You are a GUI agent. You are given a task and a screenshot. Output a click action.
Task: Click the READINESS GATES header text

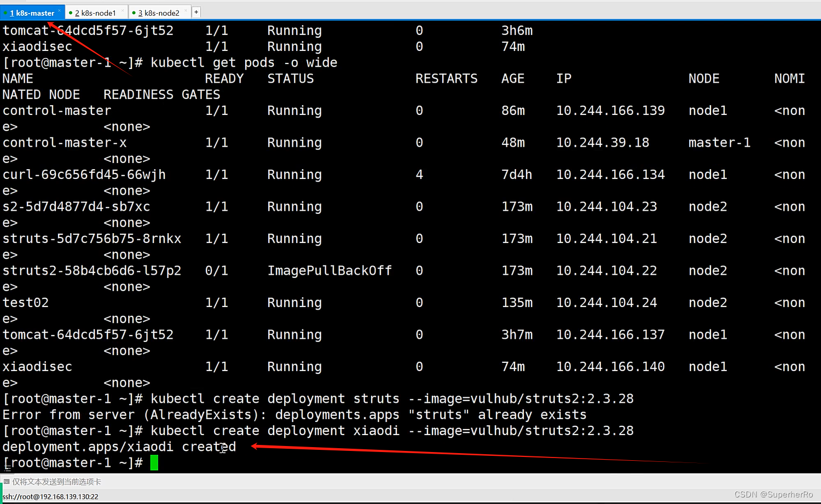point(162,94)
